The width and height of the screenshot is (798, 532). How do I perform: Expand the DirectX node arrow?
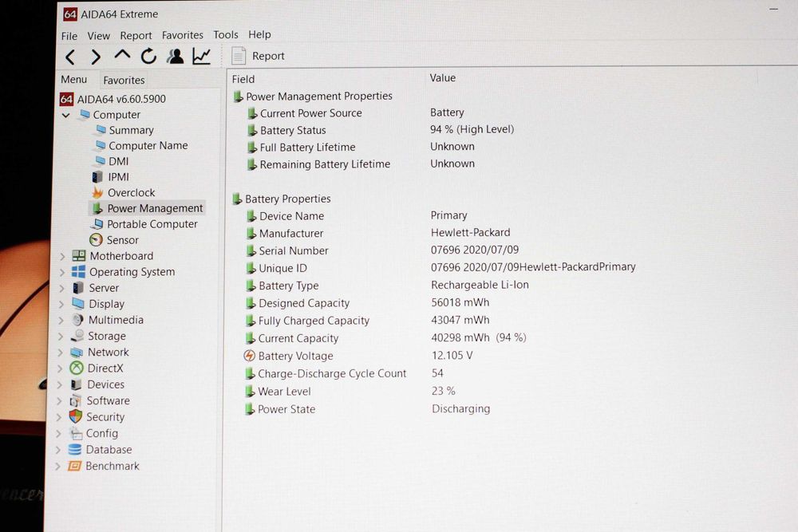(60, 368)
